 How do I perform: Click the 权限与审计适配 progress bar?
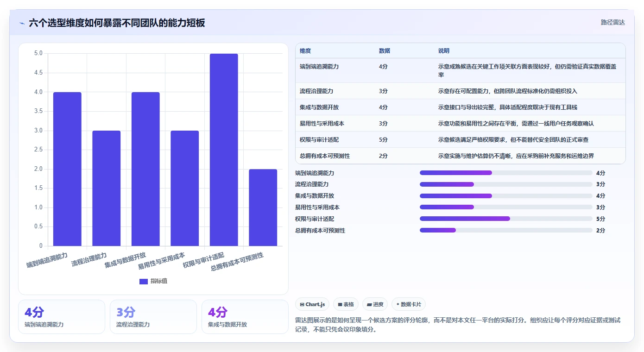point(506,219)
